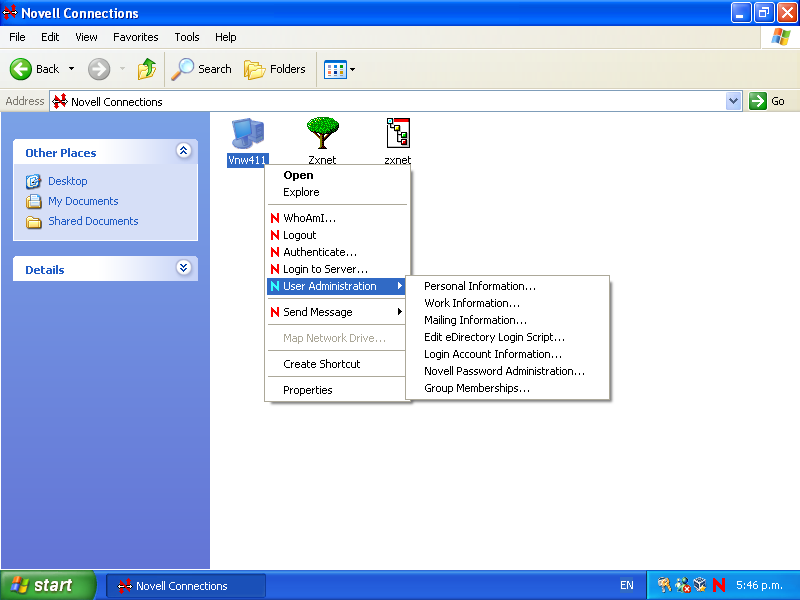Expand the Details panel
800x600 pixels.
[x=184, y=267]
